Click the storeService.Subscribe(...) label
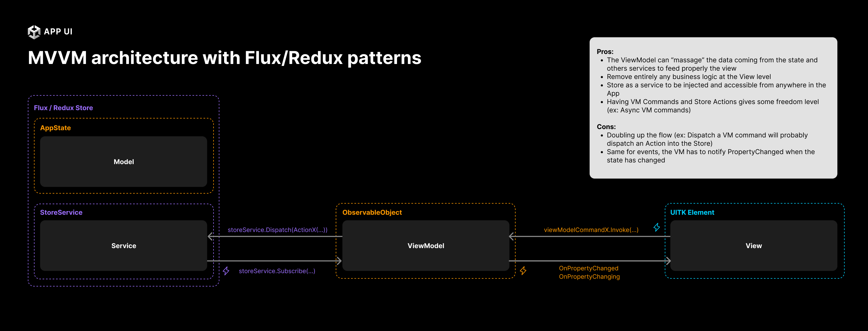The image size is (868, 331). pos(277,271)
